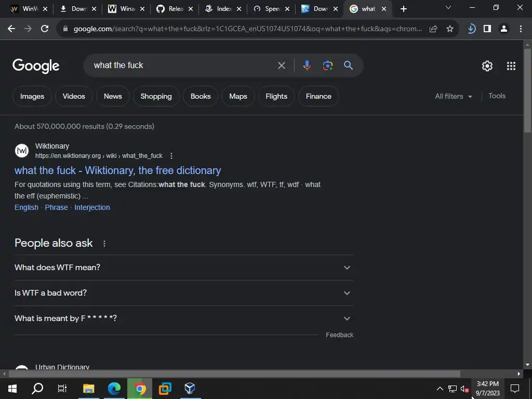Click the scroll right arrow of horizontal scrollbar

pyautogui.click(x=519, y=374)
